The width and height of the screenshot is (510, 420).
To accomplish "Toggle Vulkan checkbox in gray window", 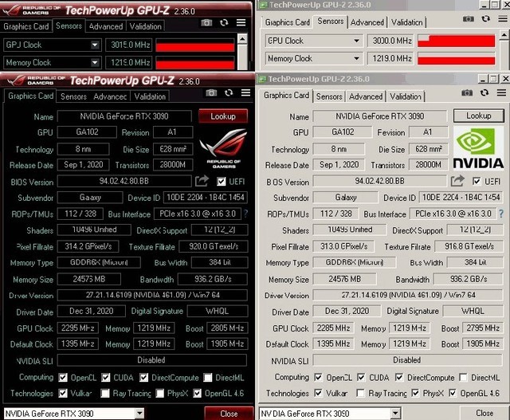I will click(x=318, y=393).
